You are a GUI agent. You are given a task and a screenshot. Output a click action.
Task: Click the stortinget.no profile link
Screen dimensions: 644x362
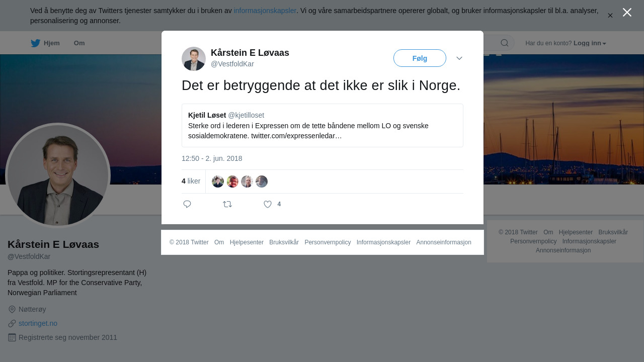[x=38, y=323]
